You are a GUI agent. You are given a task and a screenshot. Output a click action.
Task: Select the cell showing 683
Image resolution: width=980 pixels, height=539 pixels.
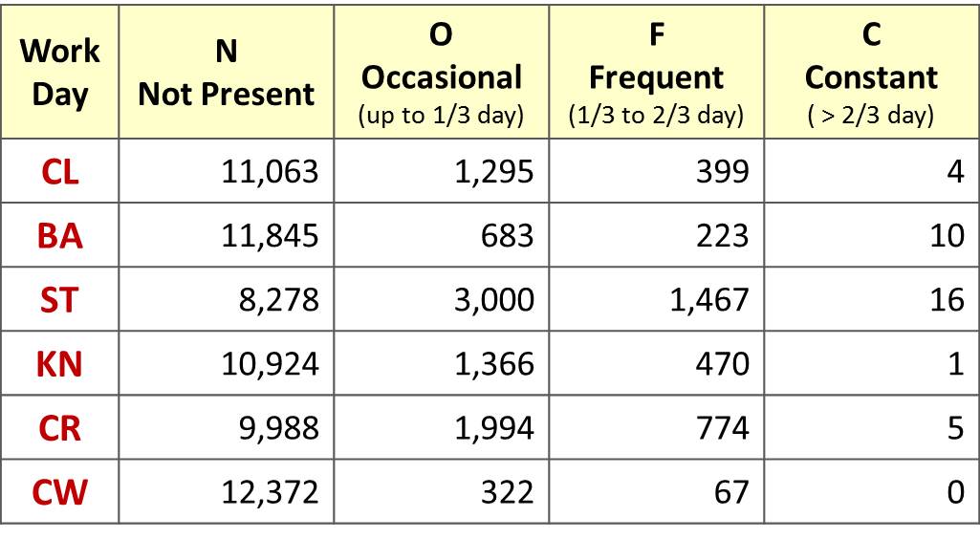coord(507,235)
